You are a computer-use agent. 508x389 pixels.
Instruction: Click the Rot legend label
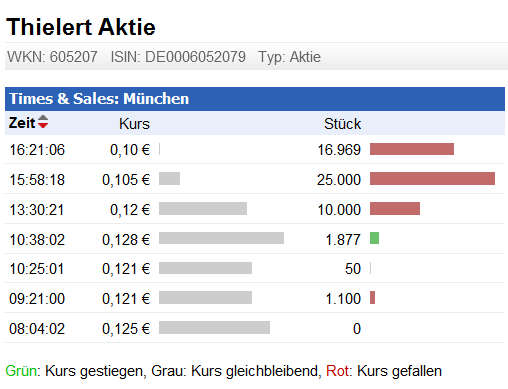339,371
